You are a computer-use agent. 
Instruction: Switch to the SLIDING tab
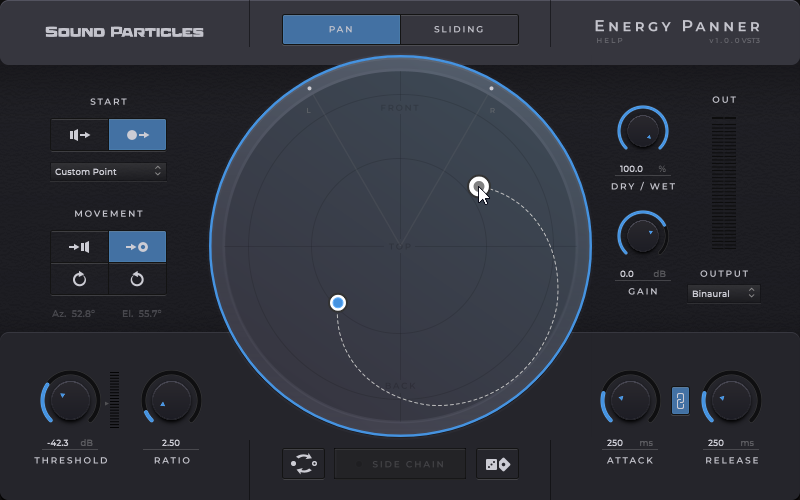pos(459,30)
